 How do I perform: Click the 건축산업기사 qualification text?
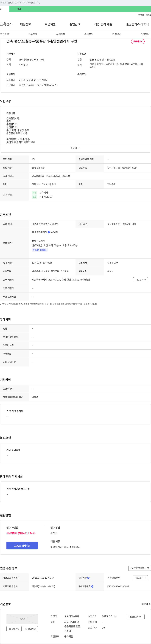click(46, 197)
